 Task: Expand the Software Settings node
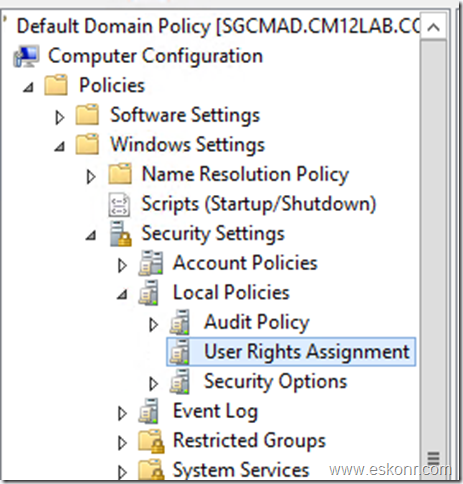[x=59, y=117]
